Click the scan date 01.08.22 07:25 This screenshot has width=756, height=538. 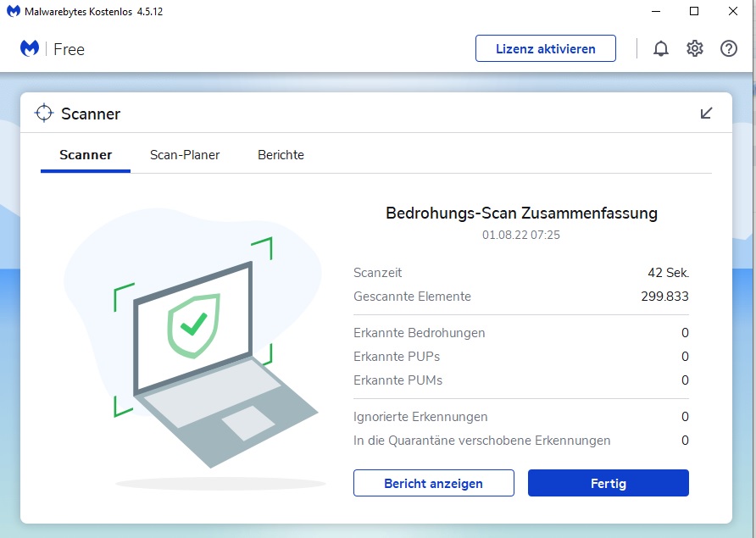tap(520, 235)
